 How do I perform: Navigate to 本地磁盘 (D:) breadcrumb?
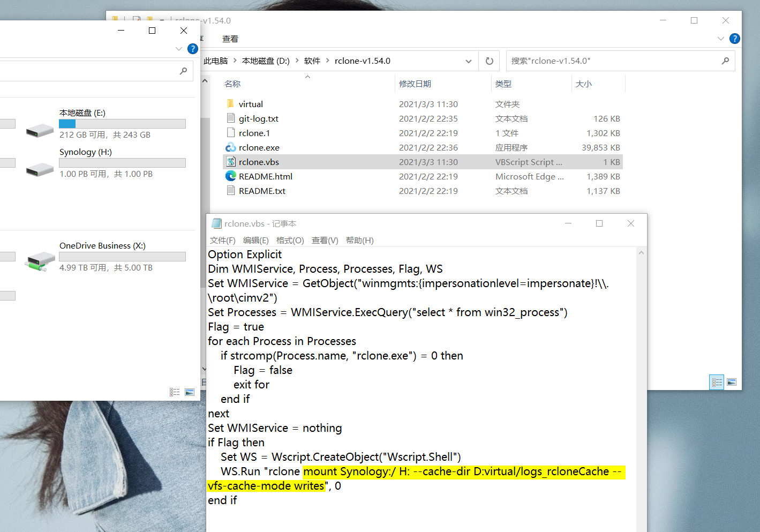point(266,61)
